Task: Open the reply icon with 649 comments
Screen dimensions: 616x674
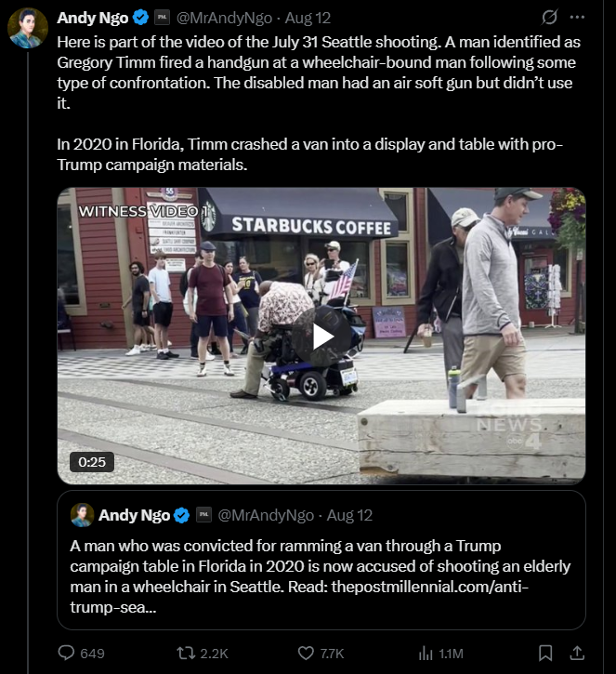Action: pos(66,653)
